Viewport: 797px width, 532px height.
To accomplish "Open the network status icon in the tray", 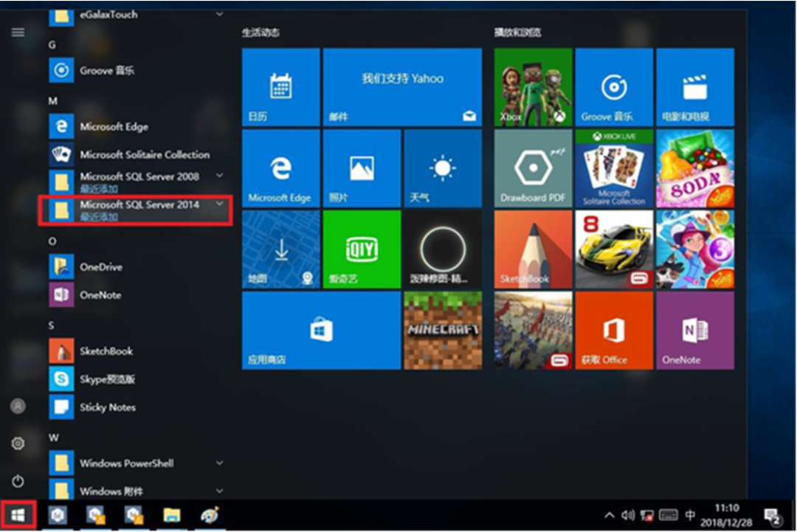I will [x=647, y=516].
